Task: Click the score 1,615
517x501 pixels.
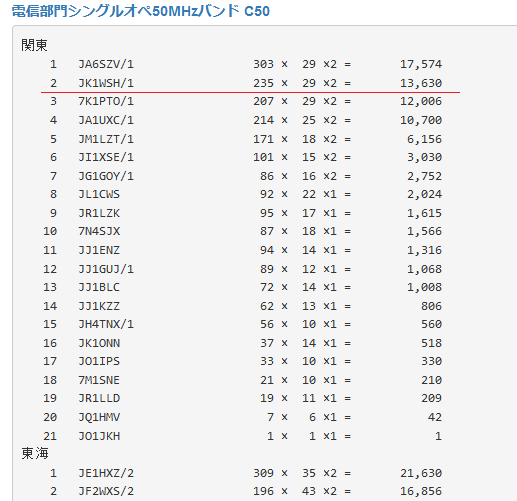Action: tap(425, 213)
